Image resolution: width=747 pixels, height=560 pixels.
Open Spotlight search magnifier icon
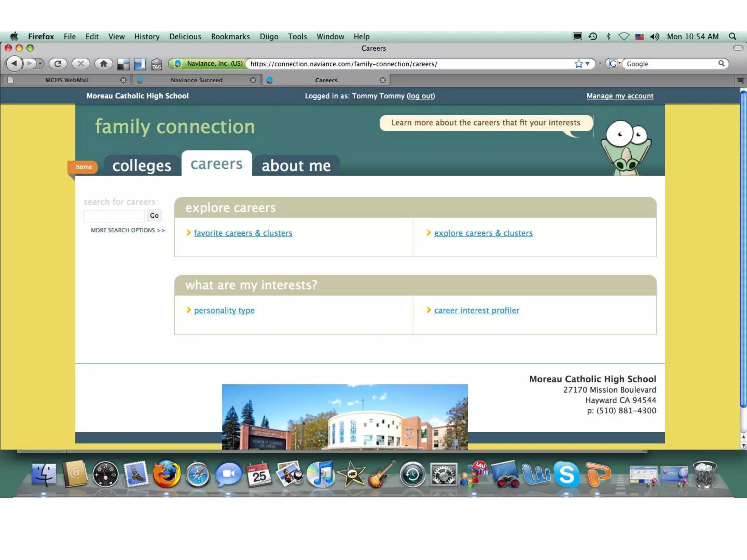tap(732, 36)
